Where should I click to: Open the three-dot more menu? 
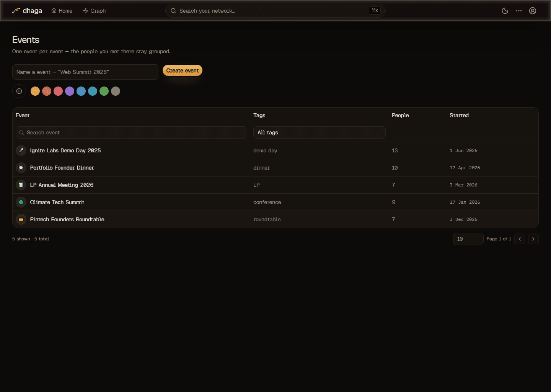coord(519,11)
